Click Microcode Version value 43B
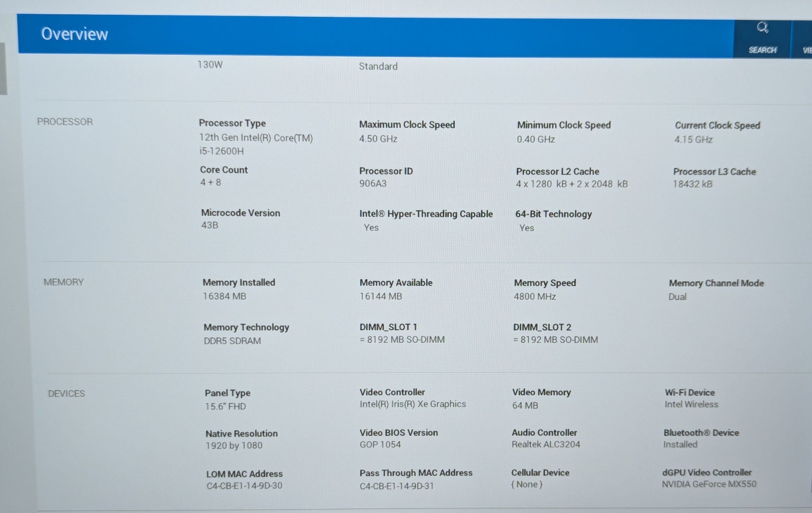Viewport: 812px width, 513px height. click(x=210, y=225)
